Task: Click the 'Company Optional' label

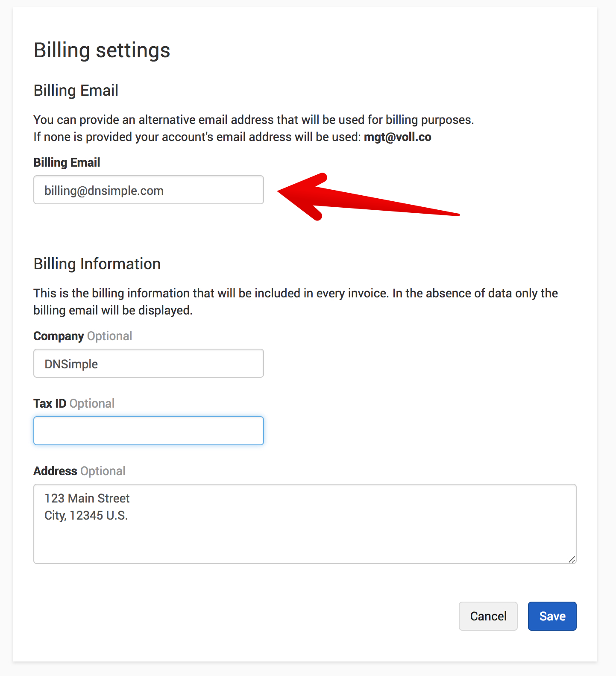Action: pos(83,336)
